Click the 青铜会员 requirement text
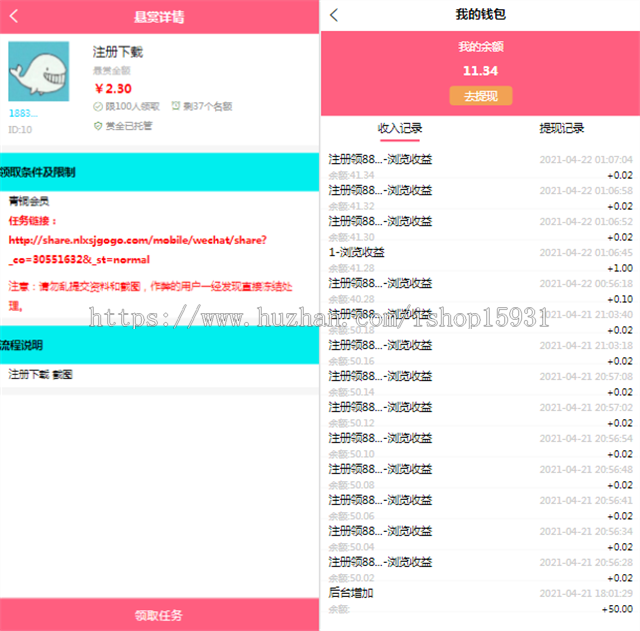 coord(29,201)
